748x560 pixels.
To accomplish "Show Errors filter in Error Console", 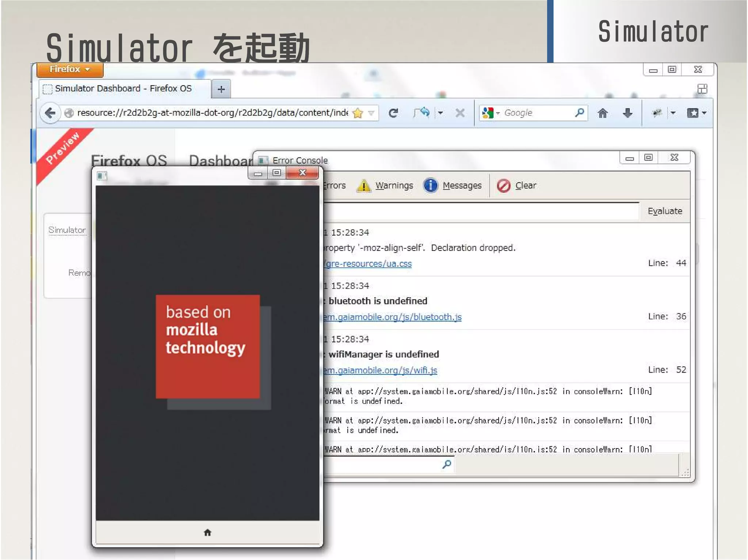I will click(334, 186).
